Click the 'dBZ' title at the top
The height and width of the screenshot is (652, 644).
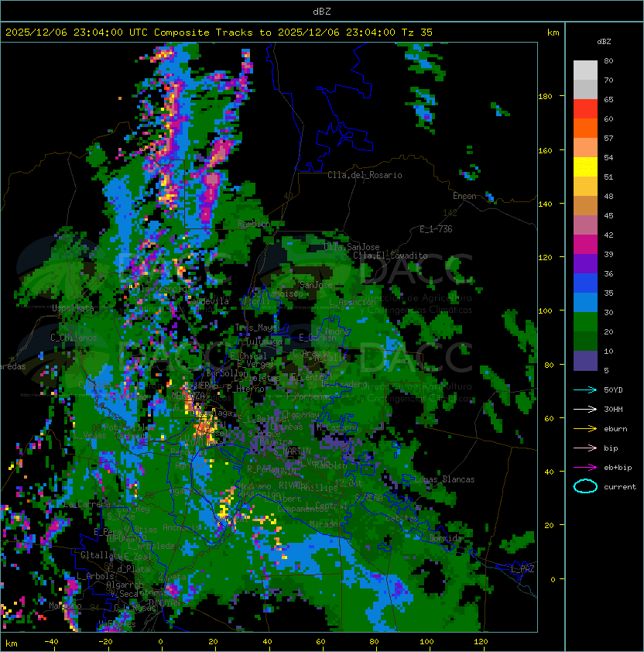pyautogui.click(x=322, y=11)
